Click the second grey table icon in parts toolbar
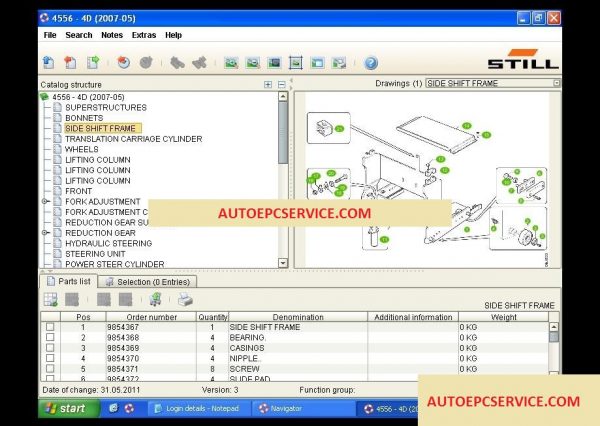 pyautogui.click(x=104, y=300)
